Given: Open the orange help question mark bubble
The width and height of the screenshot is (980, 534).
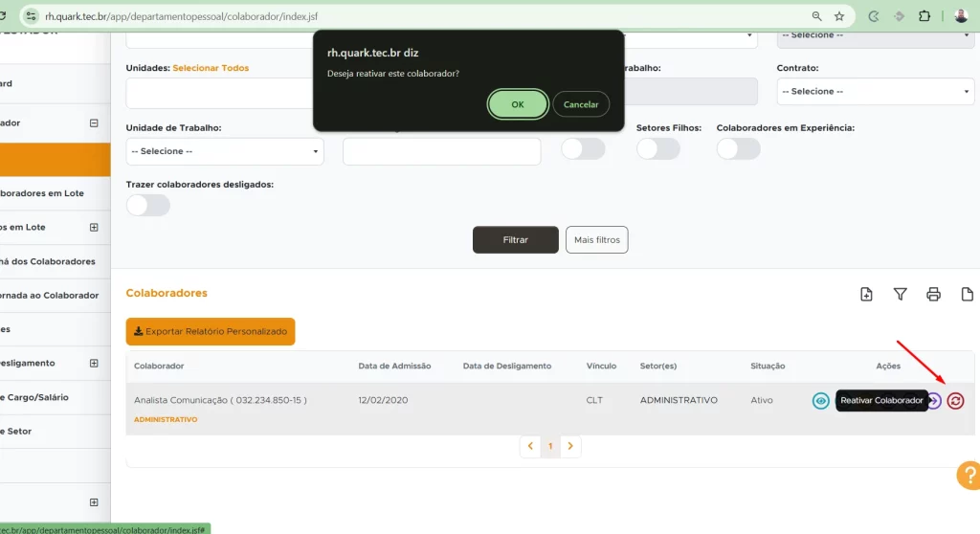Looking at the screenshot, I should 968,475.
